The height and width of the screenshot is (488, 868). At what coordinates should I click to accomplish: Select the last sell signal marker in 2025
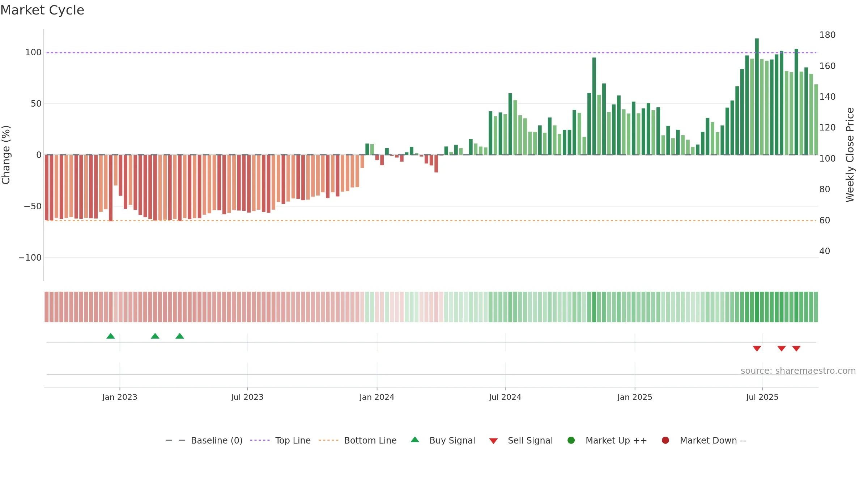coord(796,348)
